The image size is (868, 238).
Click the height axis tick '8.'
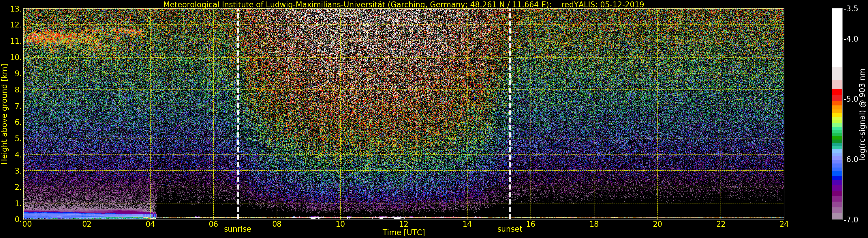click(x=18, y=90)
